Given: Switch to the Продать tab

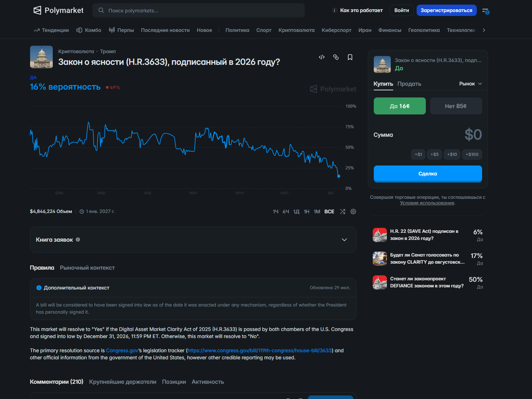Looking at the screenshot, I should [409, 84].
